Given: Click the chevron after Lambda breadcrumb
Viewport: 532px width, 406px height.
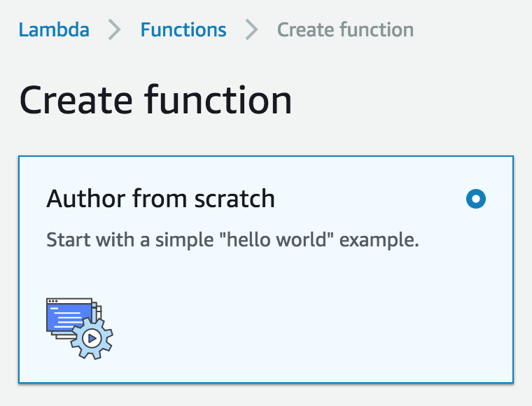Looking at the screenshot, I should point(115,30).
